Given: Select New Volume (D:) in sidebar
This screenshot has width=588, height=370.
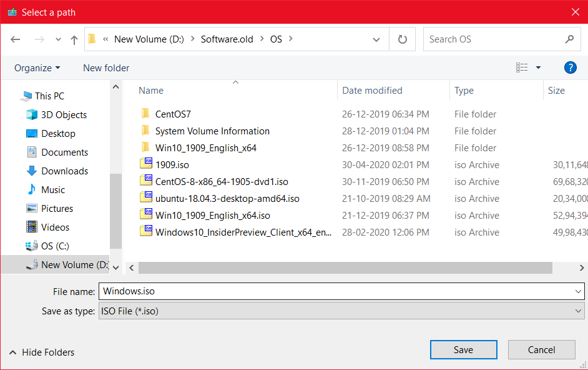Looking at the screenshot, I should (x=75, y=265).
